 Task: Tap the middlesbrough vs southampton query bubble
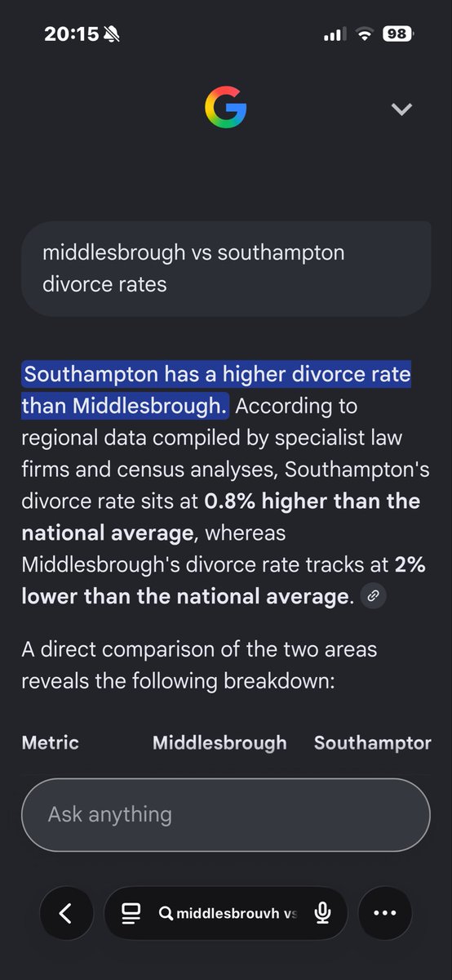(x=225, y=268)
